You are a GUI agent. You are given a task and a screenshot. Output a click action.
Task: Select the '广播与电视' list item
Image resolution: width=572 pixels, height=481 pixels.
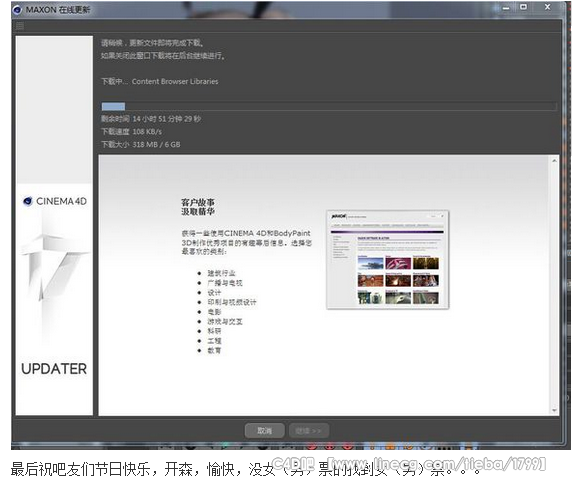click(x=225, y=283)
